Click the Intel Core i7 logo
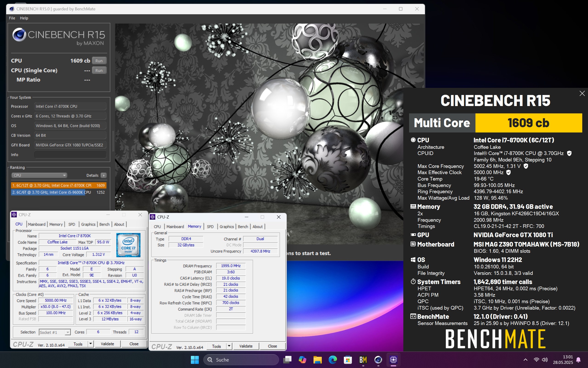 (x=128, y=245)
